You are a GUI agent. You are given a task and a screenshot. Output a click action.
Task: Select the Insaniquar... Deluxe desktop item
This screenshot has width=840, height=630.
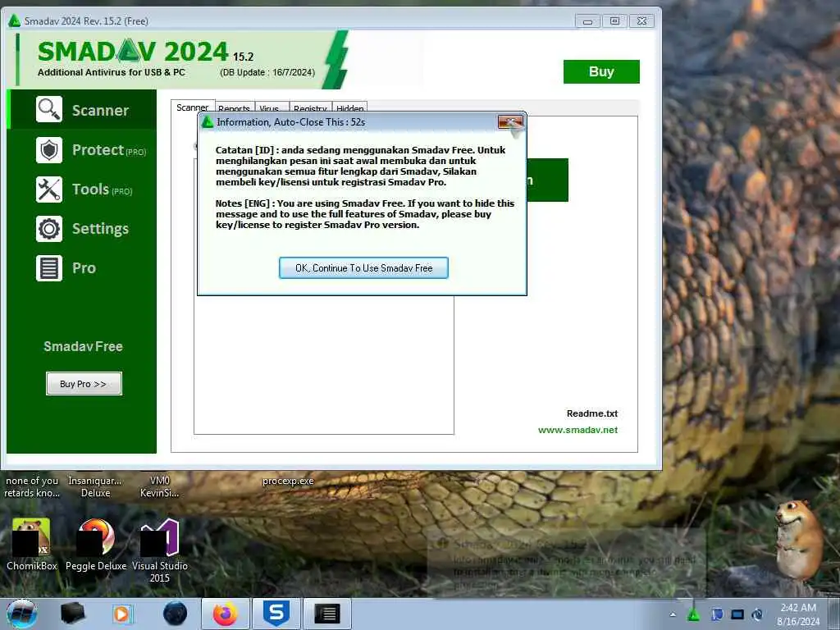95,486
